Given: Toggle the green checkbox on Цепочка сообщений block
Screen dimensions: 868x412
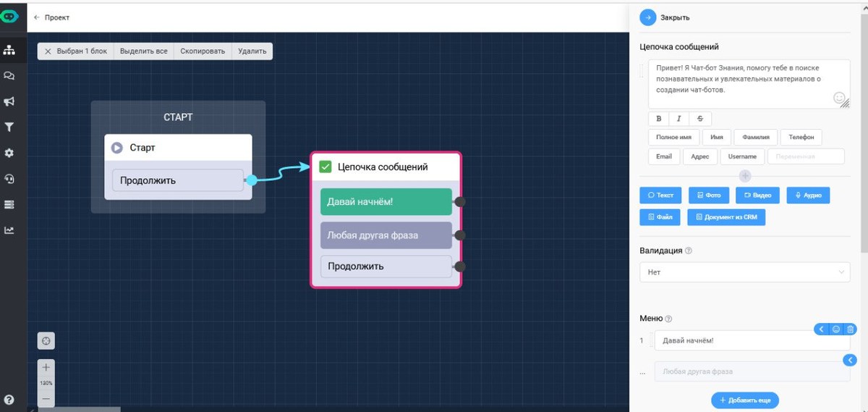Looking at the screenshot, I should pyautogui.click(x=325, y=167).
